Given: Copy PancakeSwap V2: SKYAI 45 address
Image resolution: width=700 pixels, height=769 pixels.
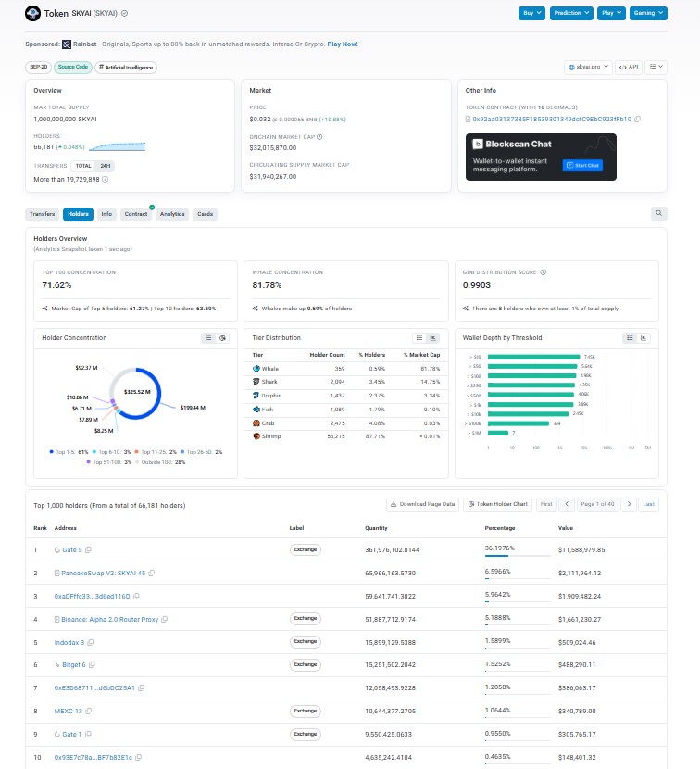Looking at the screenshot, I should click(x=152, y=574).
